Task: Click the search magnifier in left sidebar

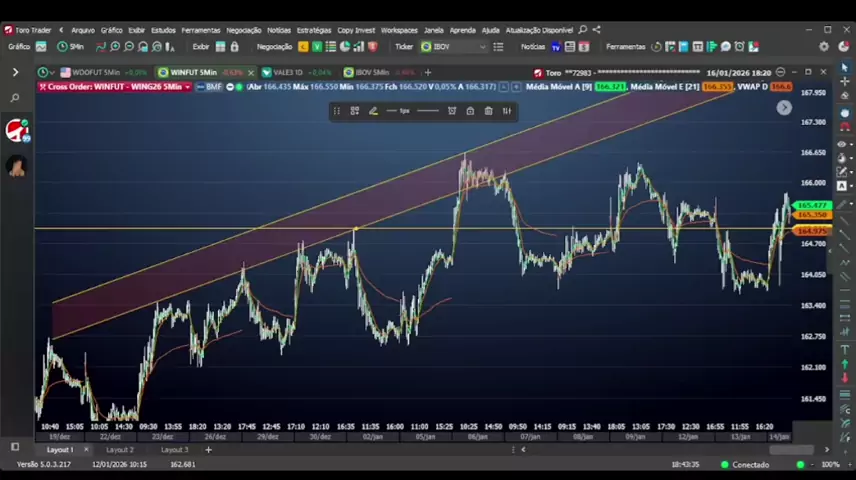Action: tap(15, 98)
